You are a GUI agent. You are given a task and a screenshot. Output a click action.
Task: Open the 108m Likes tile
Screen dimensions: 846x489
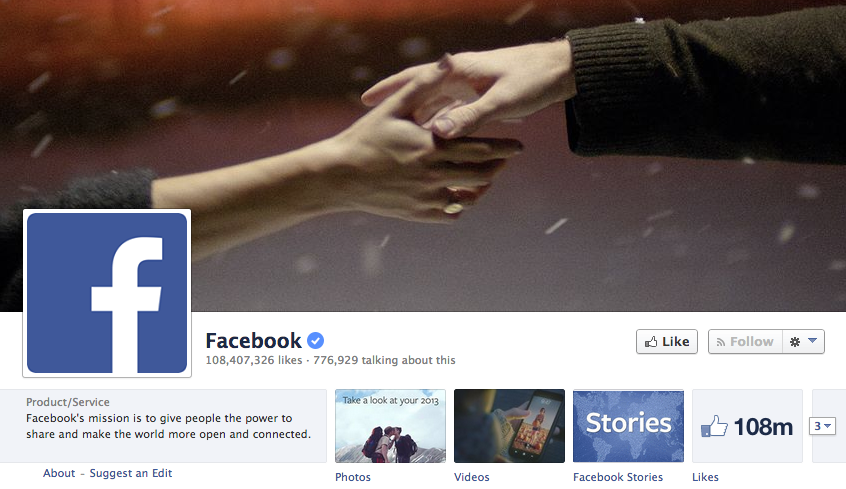pos(747,426)
